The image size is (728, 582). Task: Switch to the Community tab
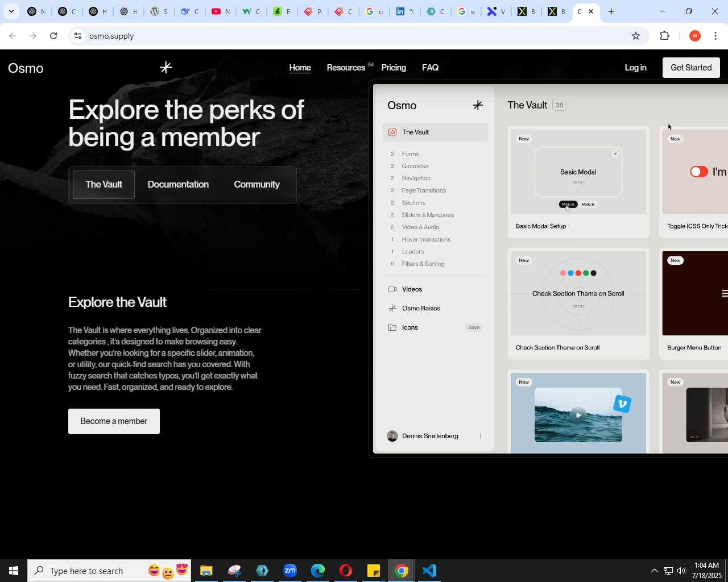257,185
